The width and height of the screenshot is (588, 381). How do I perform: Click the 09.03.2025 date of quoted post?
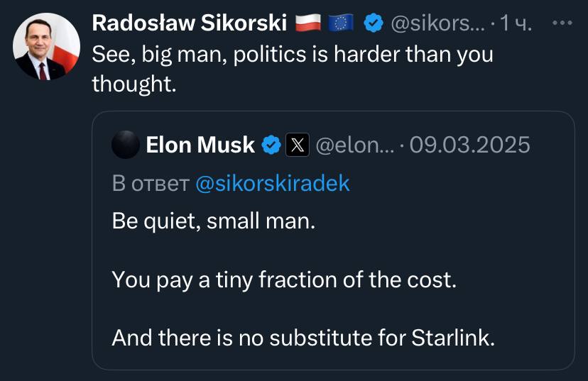tap(469, 145)
